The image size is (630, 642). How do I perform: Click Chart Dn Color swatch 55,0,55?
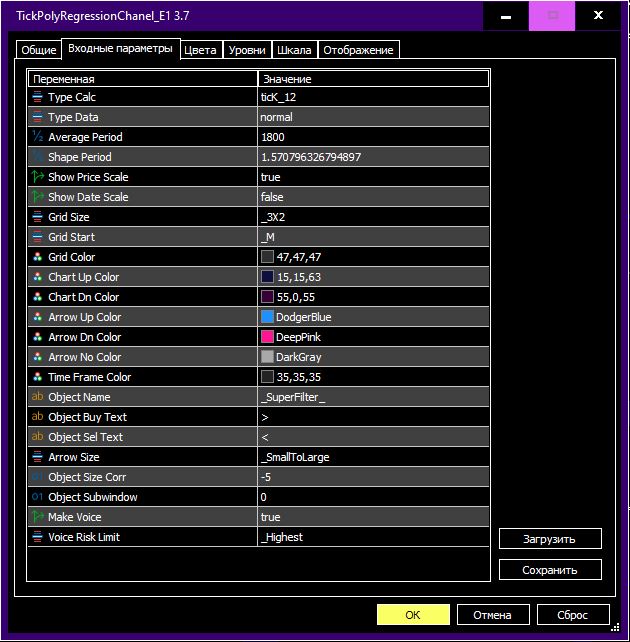pos(267,297)
